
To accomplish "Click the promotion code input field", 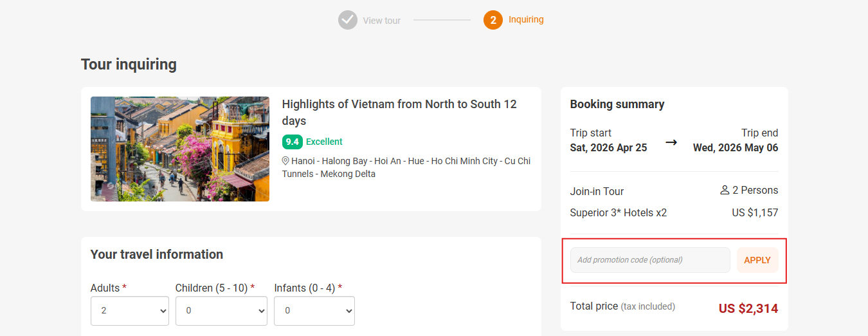I will coord(649,260).
